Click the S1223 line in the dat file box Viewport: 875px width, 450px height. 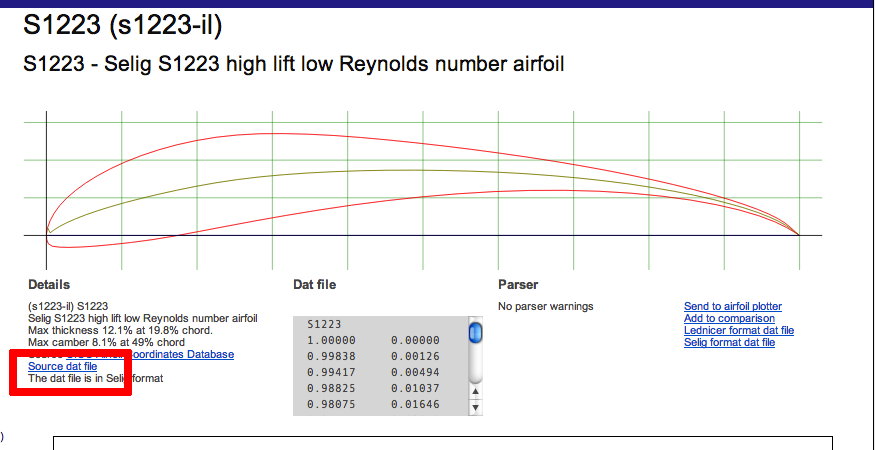[x=324, y=324]
